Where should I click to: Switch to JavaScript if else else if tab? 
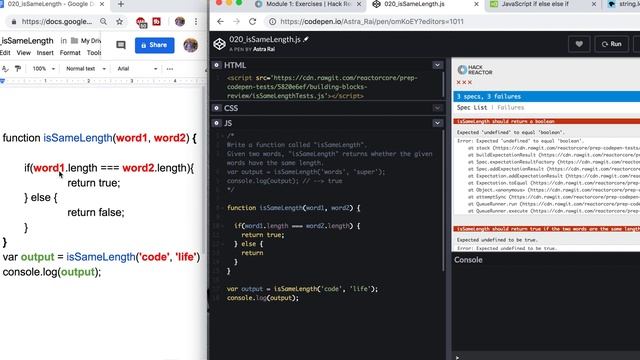[535, 4]
